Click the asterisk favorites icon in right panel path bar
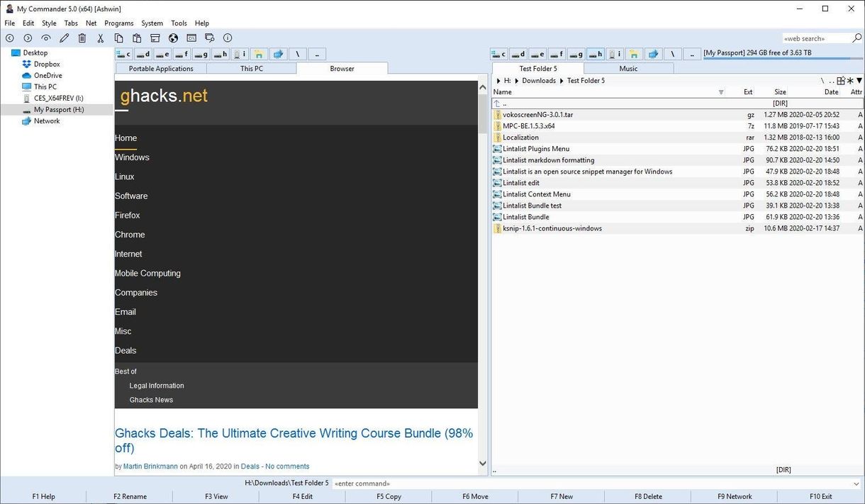Viewport: 865px width, 504px height. (x=850, y=81)
